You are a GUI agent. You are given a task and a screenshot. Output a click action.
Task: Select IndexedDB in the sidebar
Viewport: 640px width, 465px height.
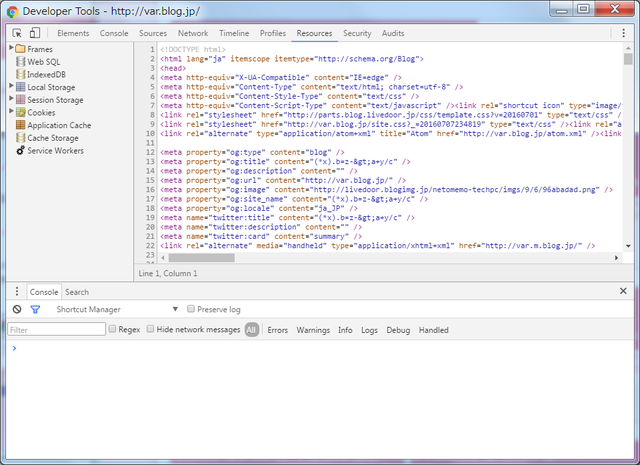point(46,75)
